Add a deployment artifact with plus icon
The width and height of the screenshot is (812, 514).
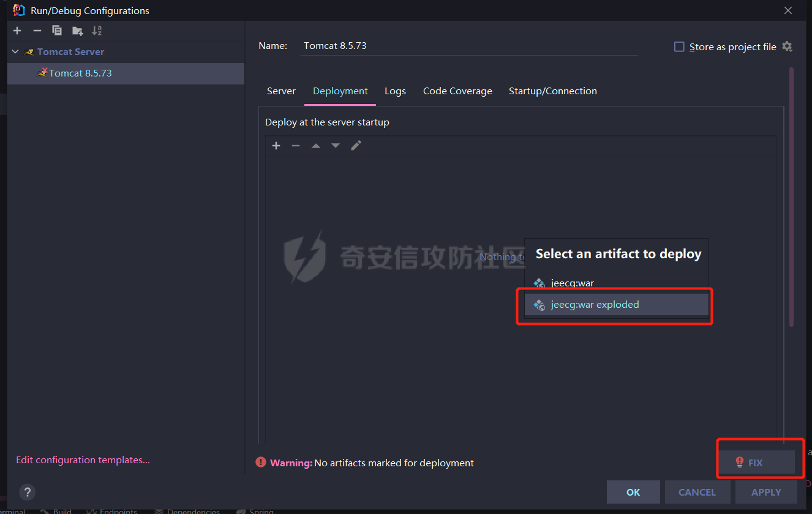276,146
